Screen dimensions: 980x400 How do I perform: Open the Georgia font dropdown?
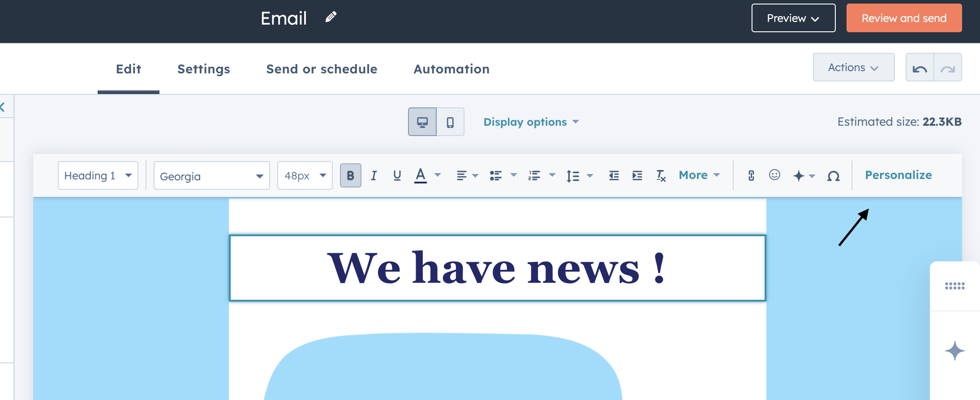211,175
